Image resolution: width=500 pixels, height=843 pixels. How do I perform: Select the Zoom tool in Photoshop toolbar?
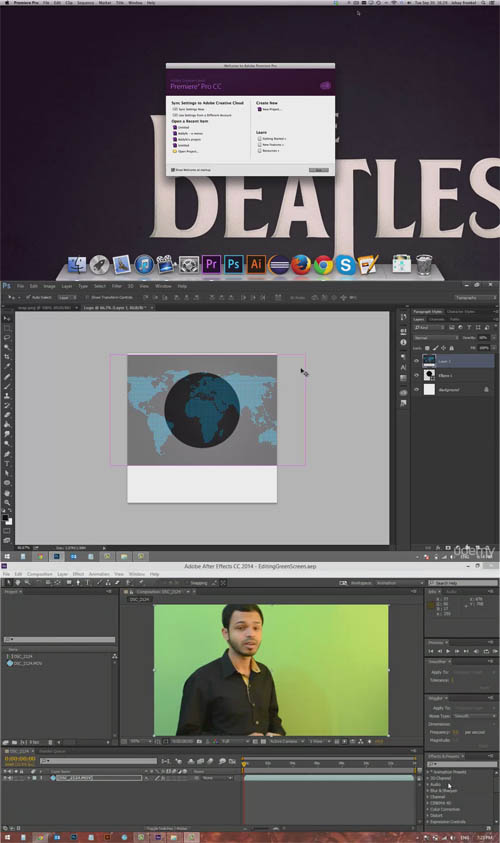[7, 503]
